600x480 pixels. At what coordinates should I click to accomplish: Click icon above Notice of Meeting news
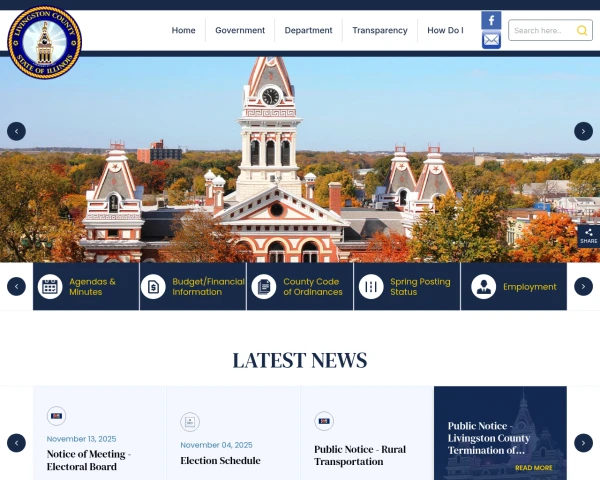pyautogui.click(x=56, y=416)
